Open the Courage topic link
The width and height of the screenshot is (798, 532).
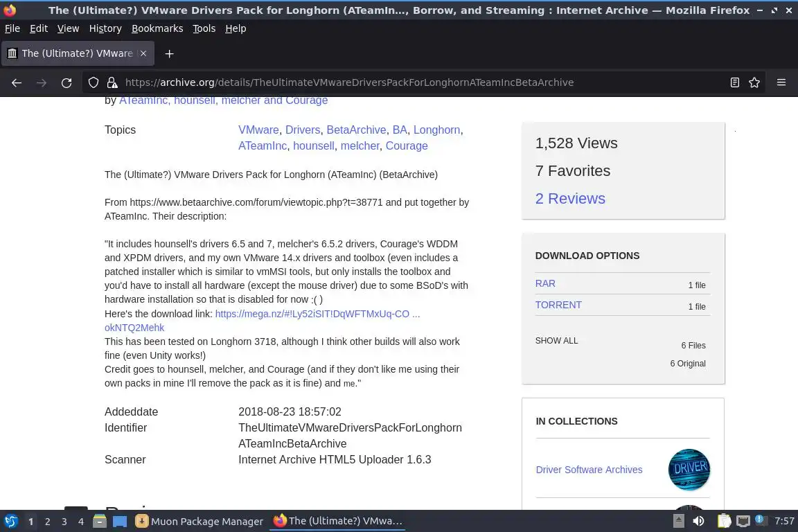(x=407, y=145)
